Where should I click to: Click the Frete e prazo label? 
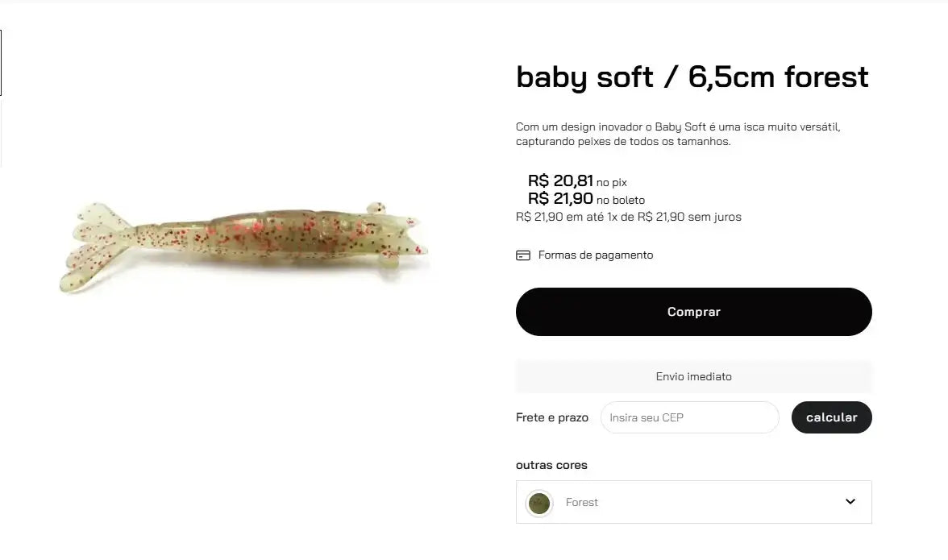point(551,417)
